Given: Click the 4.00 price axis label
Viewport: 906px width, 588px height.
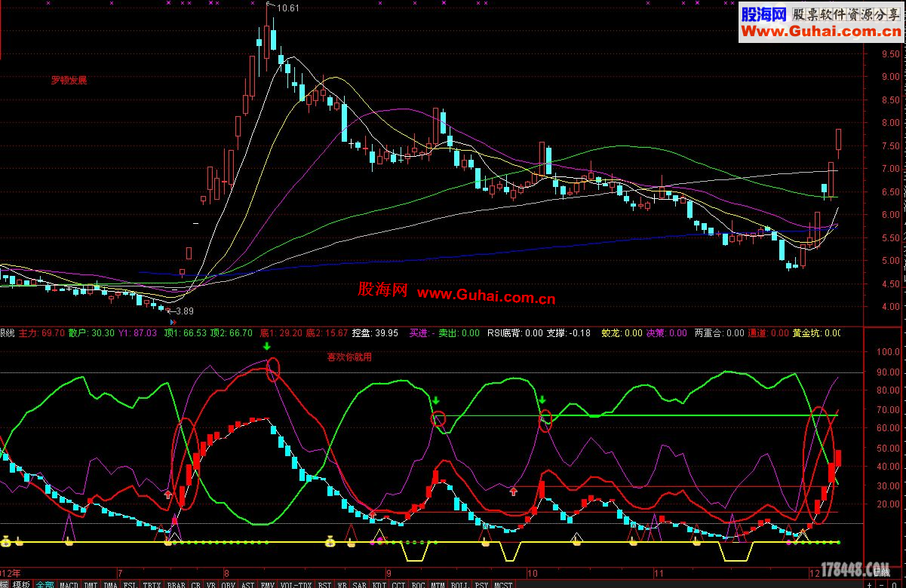Looking at the screenshot, I should click(890, 307).
